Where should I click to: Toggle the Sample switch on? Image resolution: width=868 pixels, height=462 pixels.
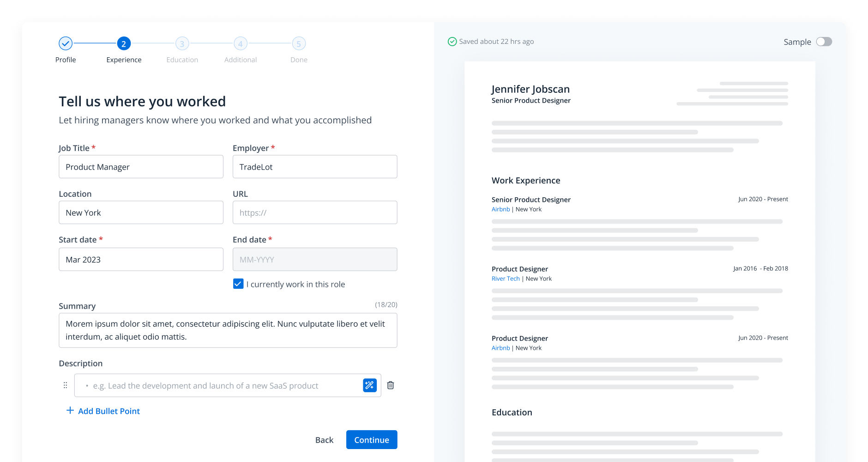point(824,42)
